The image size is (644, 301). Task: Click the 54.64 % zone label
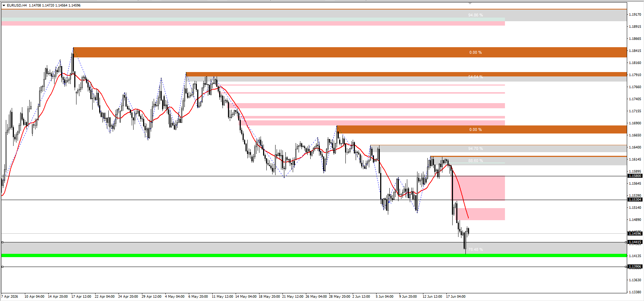coord(475,77)
